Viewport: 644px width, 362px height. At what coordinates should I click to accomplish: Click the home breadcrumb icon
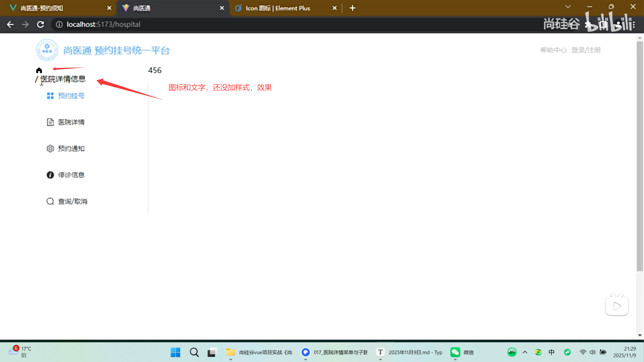39,70
